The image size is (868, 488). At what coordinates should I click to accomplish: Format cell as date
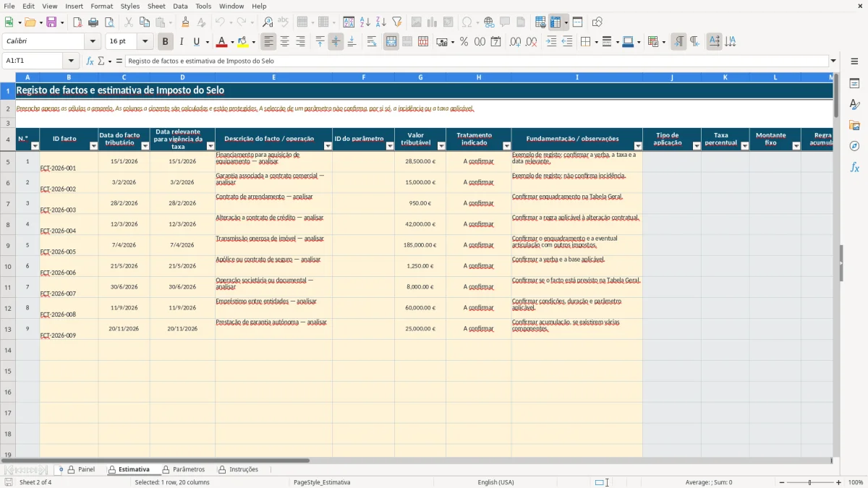(x=495, y=42)
